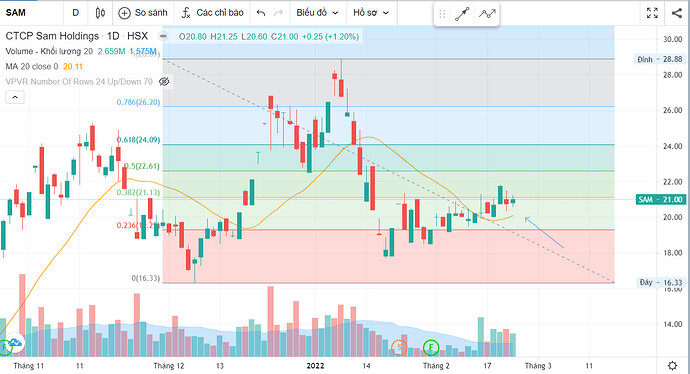
Task: Undo the last chart action
Action: click(x=261, y=13)
